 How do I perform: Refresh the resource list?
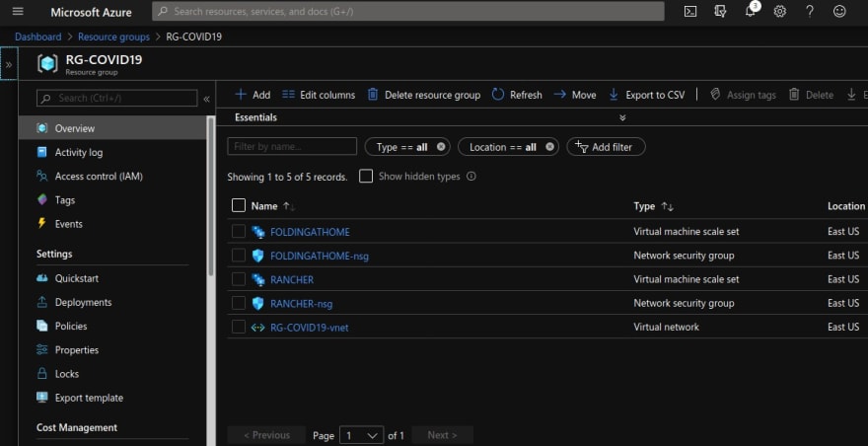tap(517, 95)
